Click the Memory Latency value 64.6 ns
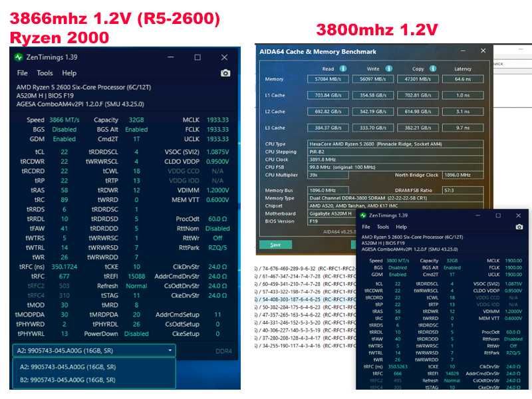Screen dimensions: 532x399 [463, 79]
